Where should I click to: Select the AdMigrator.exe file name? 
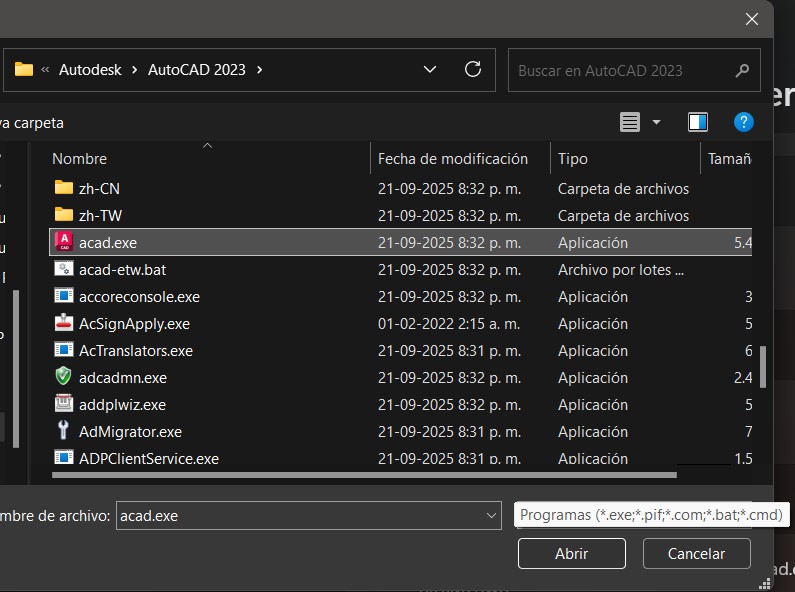pos(130,431)
